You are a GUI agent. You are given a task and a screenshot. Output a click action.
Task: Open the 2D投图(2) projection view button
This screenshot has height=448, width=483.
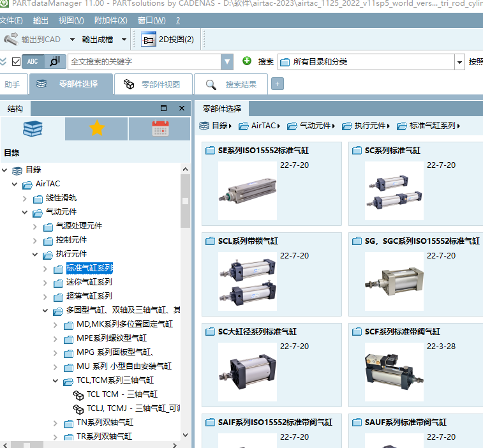167,39
